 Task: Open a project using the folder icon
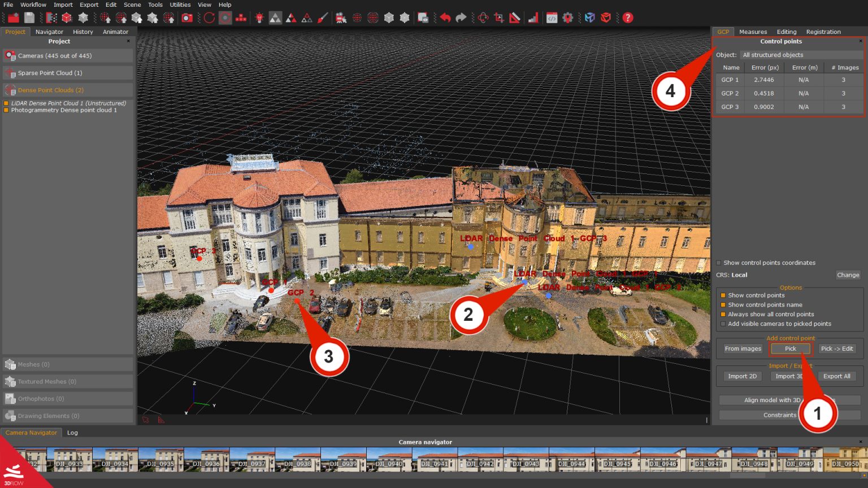(x=12, y=18)
